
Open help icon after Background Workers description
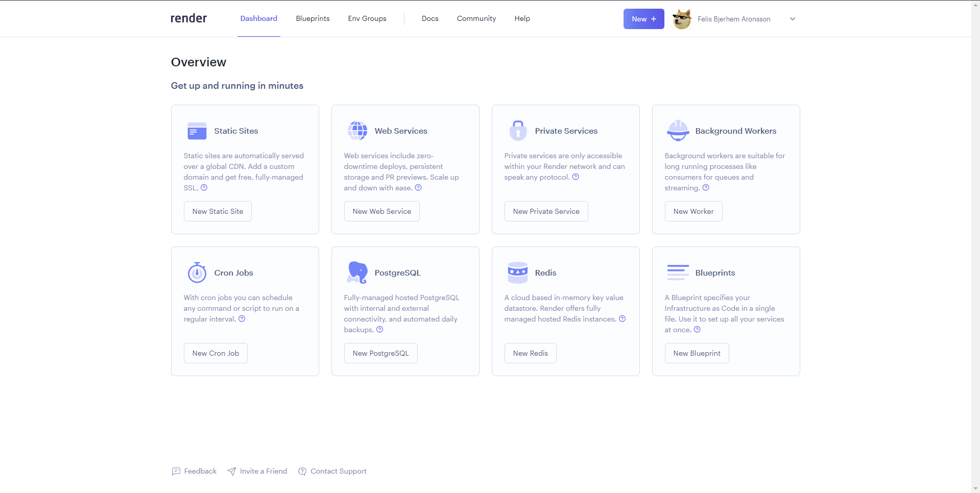pos(706,188)
